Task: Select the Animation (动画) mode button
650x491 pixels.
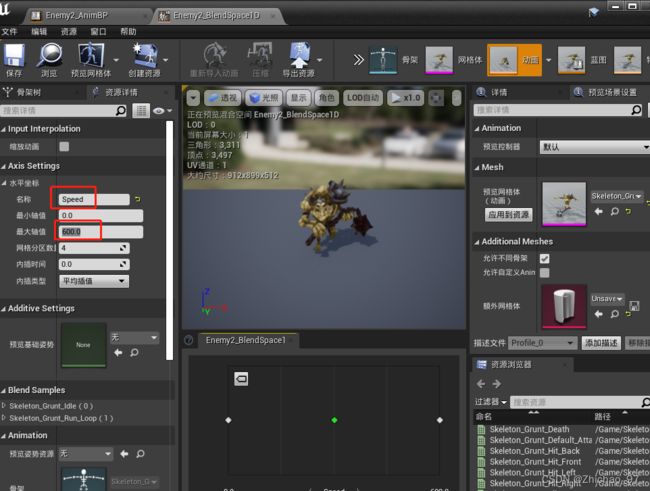Action: [x=514, y=60]
